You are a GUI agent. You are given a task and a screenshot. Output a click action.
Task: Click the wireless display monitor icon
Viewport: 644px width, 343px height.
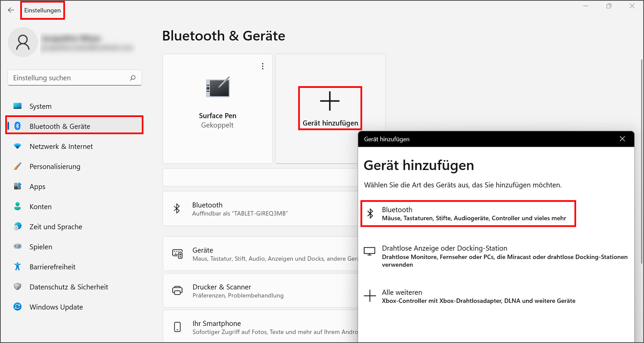(x=370, y=251)
